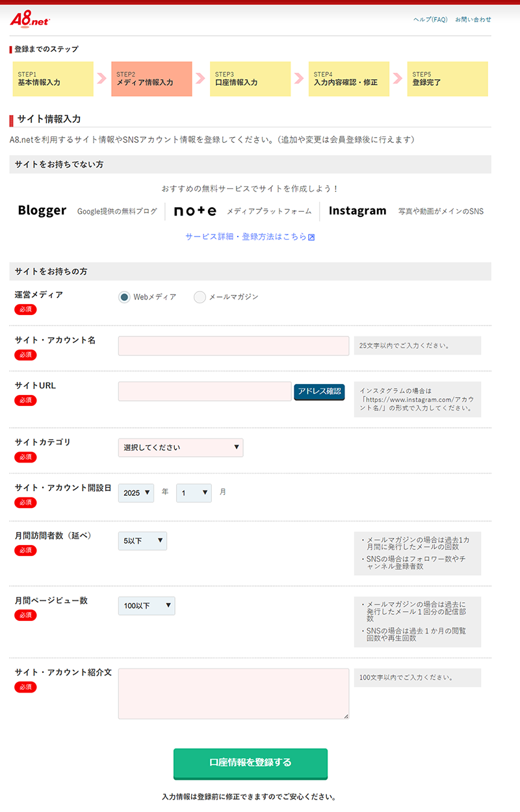Click the STEP1 基本情報入力 step
The height and width of the screenshot is (812, 520).
(53, 79)
